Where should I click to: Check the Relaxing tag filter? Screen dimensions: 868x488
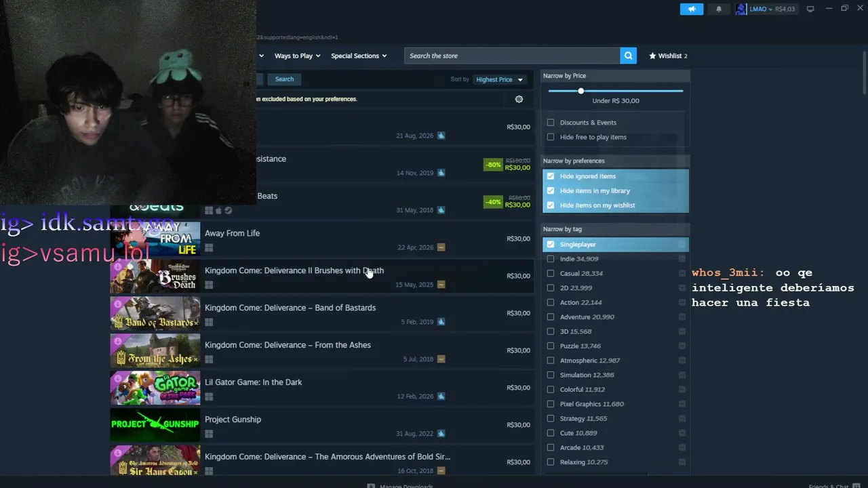(551, 462)
